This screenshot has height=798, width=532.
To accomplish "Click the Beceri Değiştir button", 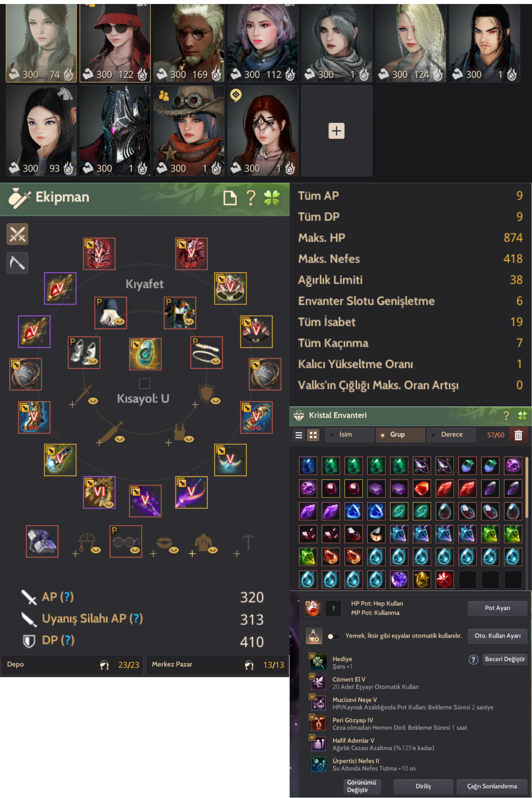I will tap(505, 659).
